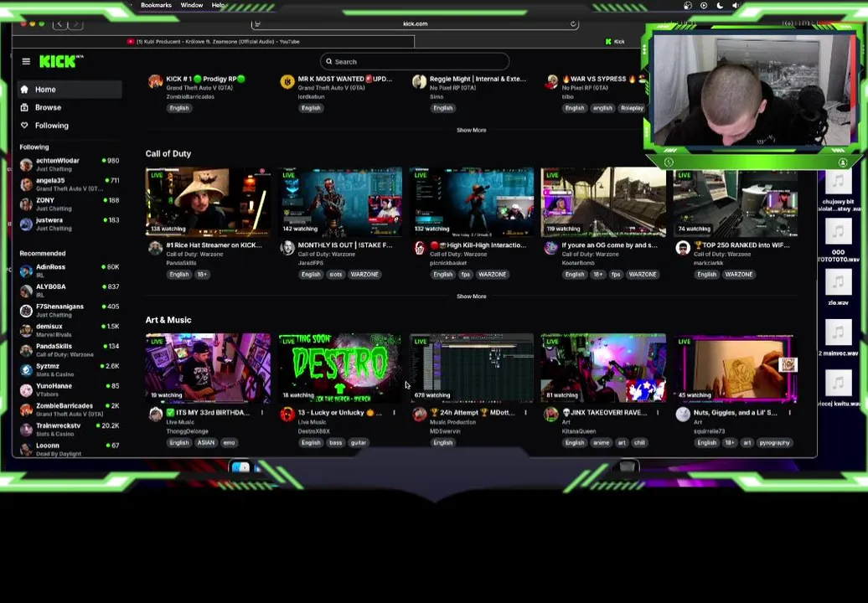Click the moon Focus icon in menu bar
868x603 pixels.
720,6
